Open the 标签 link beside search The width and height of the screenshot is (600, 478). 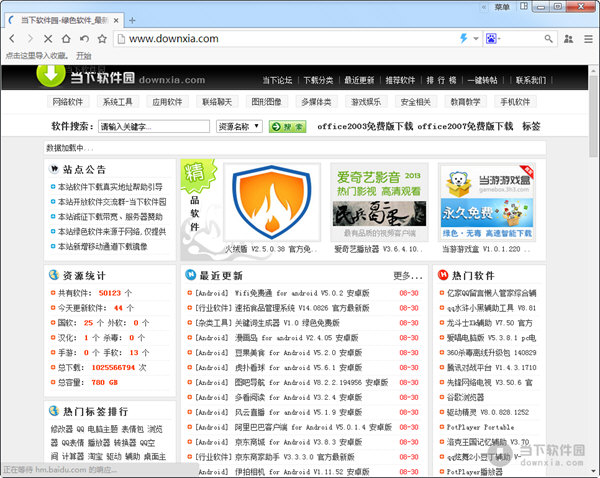click(531, 126)
